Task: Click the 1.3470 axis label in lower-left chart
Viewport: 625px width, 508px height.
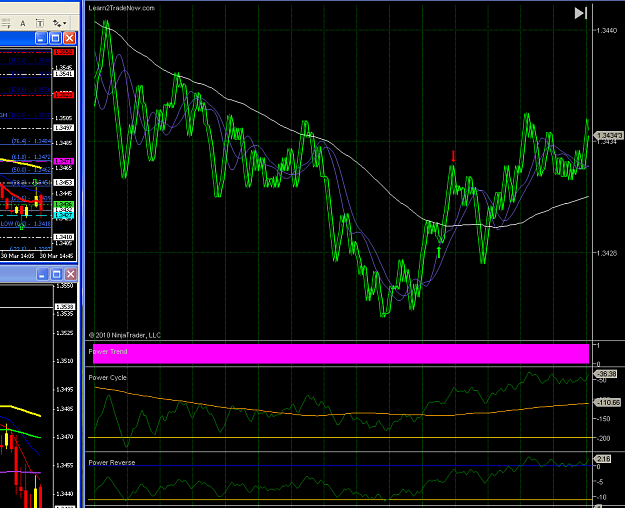Action: pyautogui.click(x=65, y=437)
